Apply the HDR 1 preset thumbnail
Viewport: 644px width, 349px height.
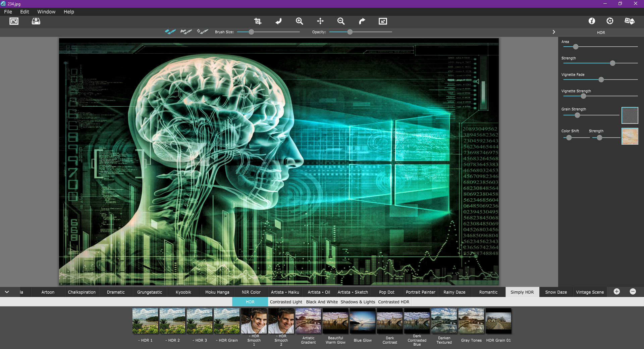(145, 321)
